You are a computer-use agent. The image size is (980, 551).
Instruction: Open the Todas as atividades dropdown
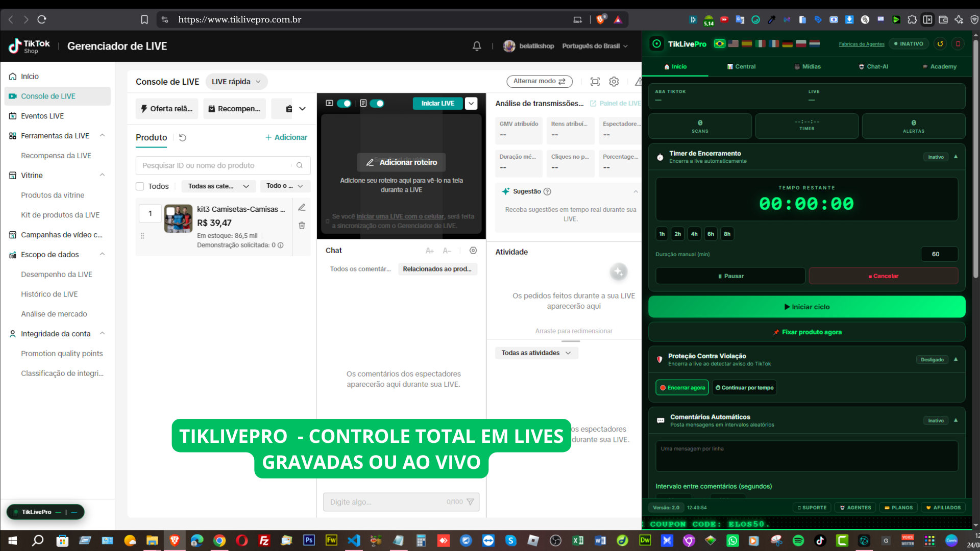(x=536, y=353)
